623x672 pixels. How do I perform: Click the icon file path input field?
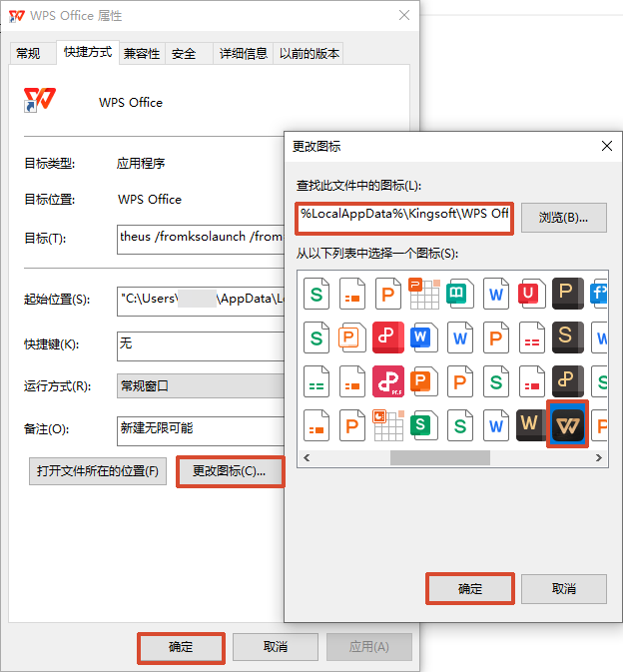click(404, 218)
